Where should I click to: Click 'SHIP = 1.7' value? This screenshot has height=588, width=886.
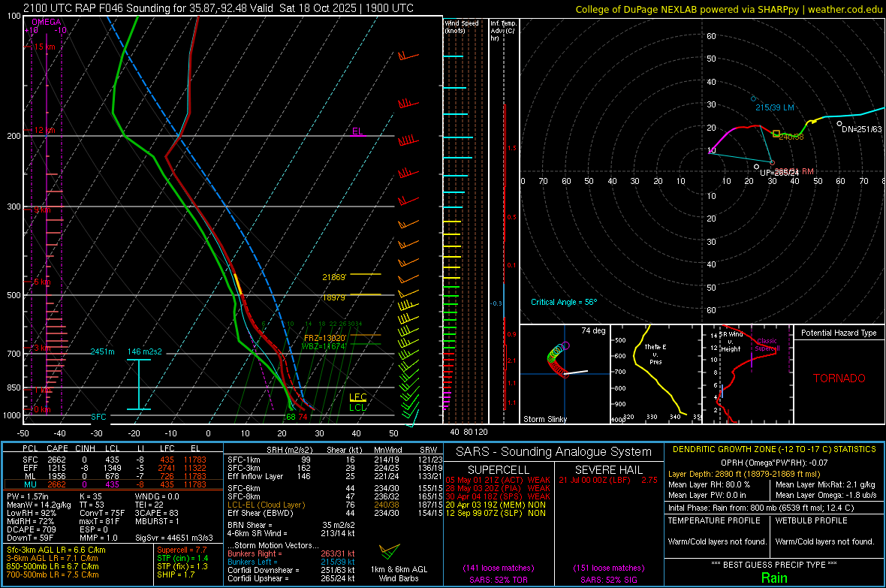point(176,574)
